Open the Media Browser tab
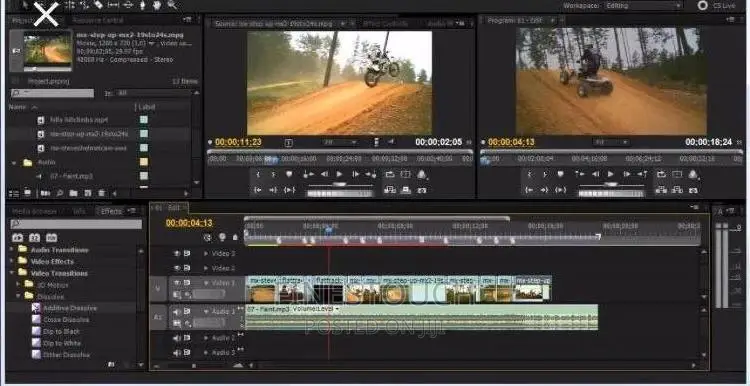750x386 pixels. click(x=34, y=211)
